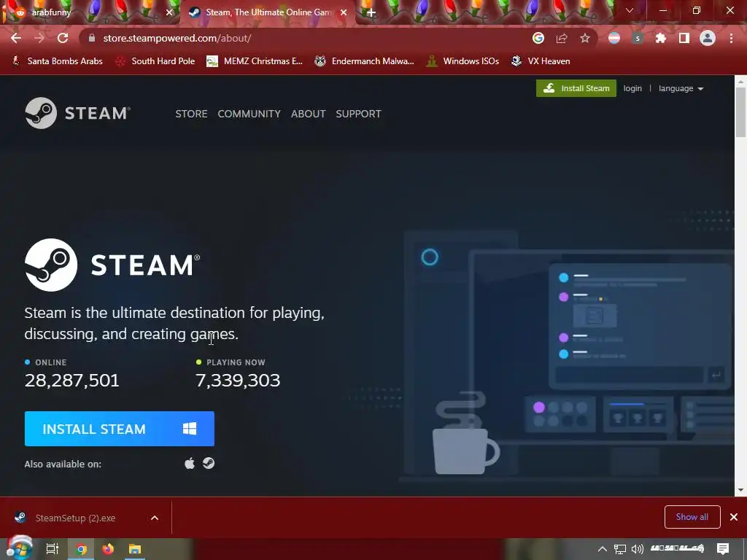
Task: Launch Firefox from the taskbar
Action: point(108,549)
